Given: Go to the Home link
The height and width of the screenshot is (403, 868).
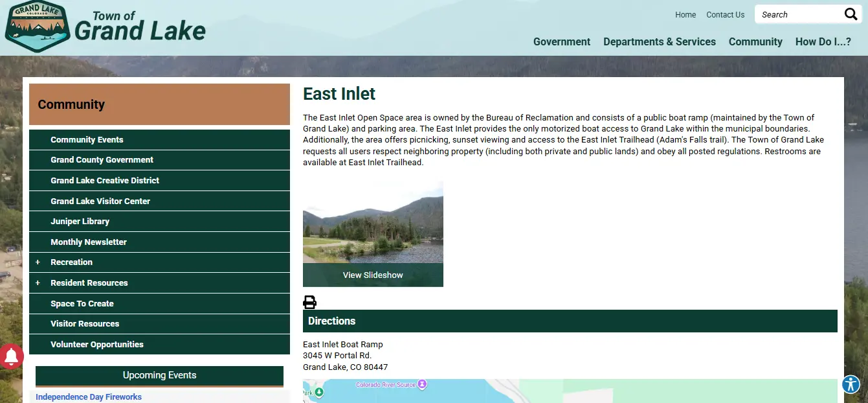Looking at the screenshot, I should [x=685, y=15].
